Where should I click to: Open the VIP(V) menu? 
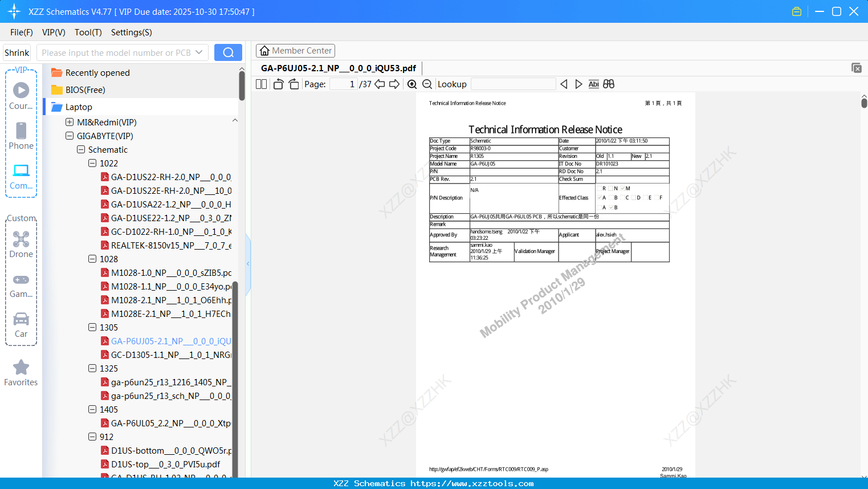54,32
